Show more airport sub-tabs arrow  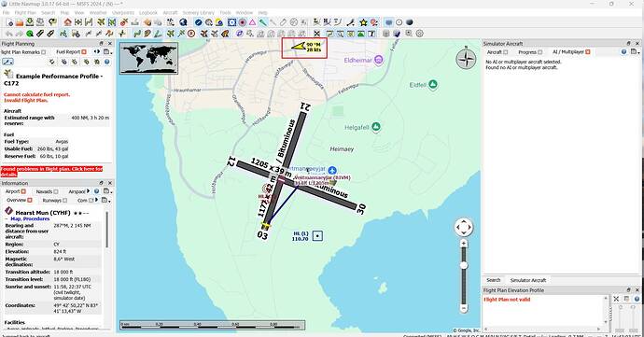97,200
